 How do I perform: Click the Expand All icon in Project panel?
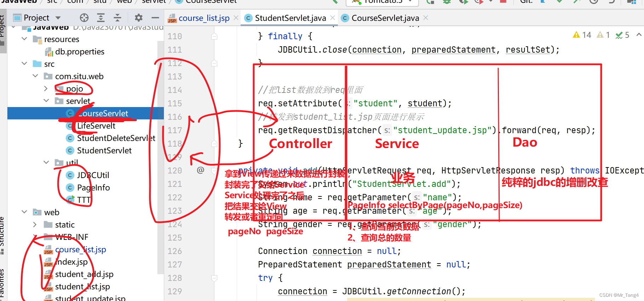(x=101, y=18)
